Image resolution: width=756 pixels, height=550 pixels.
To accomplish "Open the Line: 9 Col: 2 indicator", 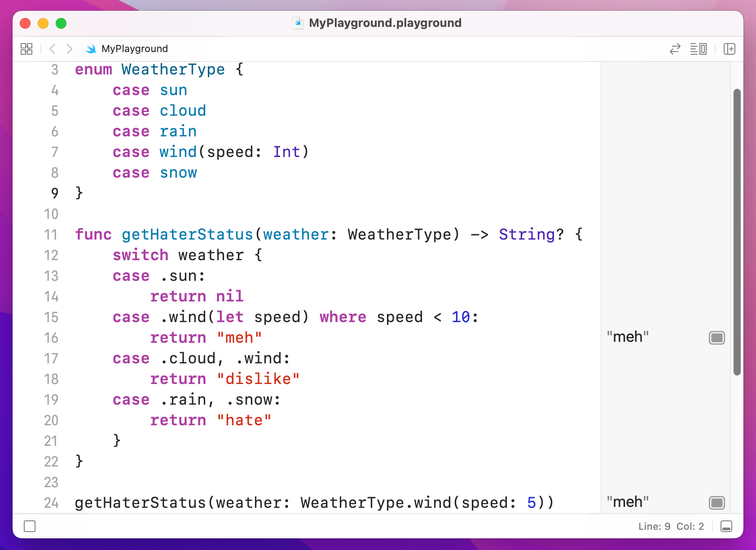I will pos(671,526).
